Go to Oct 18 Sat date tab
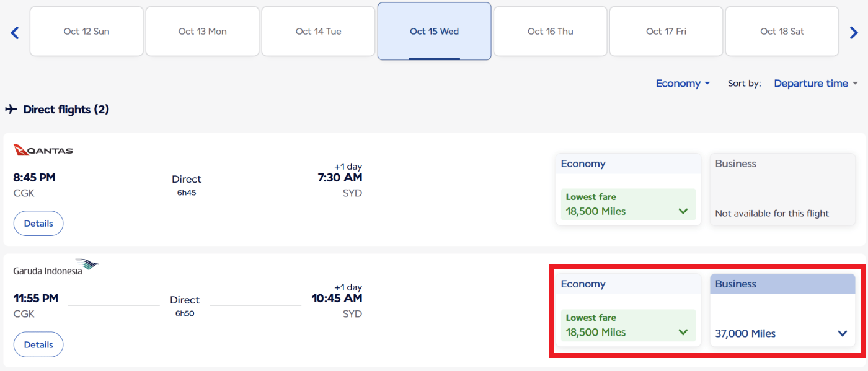The height and width of the screenshot is (371, 868). [x=782, y=32]
